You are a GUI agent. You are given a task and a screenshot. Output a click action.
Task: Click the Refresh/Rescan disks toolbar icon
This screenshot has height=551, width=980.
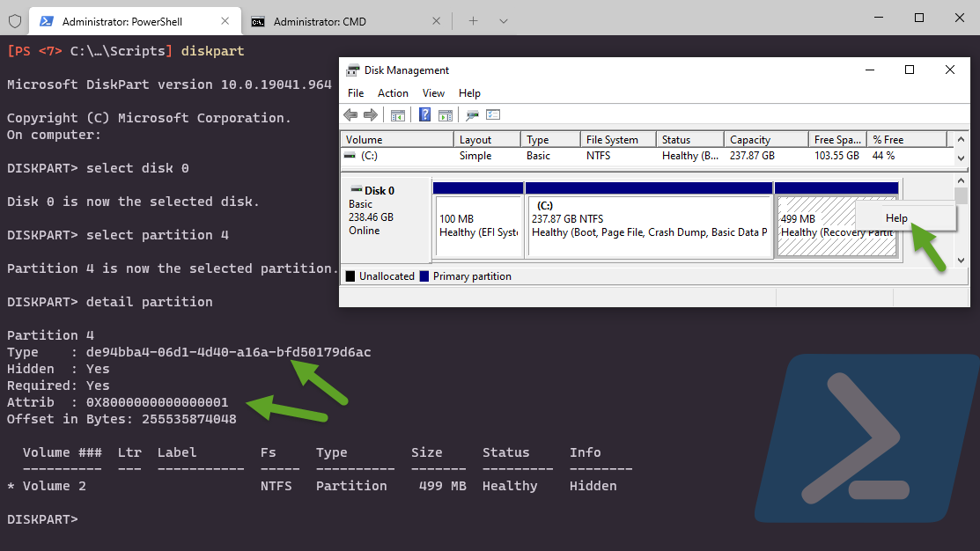point(473,115)
